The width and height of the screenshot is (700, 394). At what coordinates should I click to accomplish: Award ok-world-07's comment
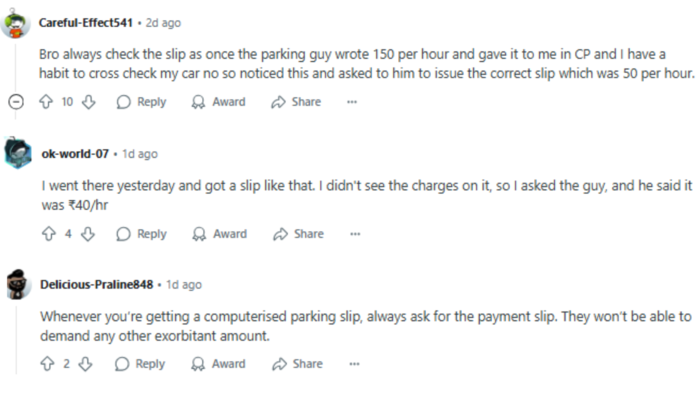(x=219, y=233)
